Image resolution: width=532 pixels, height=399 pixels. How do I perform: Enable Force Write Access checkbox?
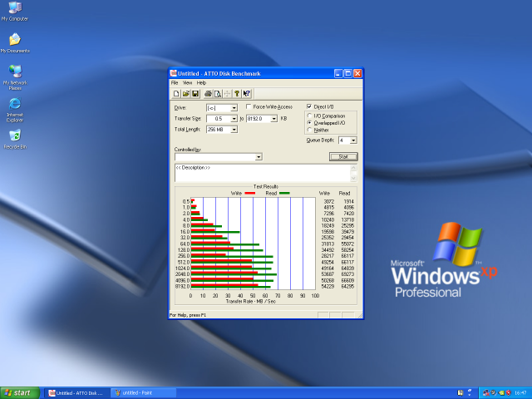click(249, 106)
